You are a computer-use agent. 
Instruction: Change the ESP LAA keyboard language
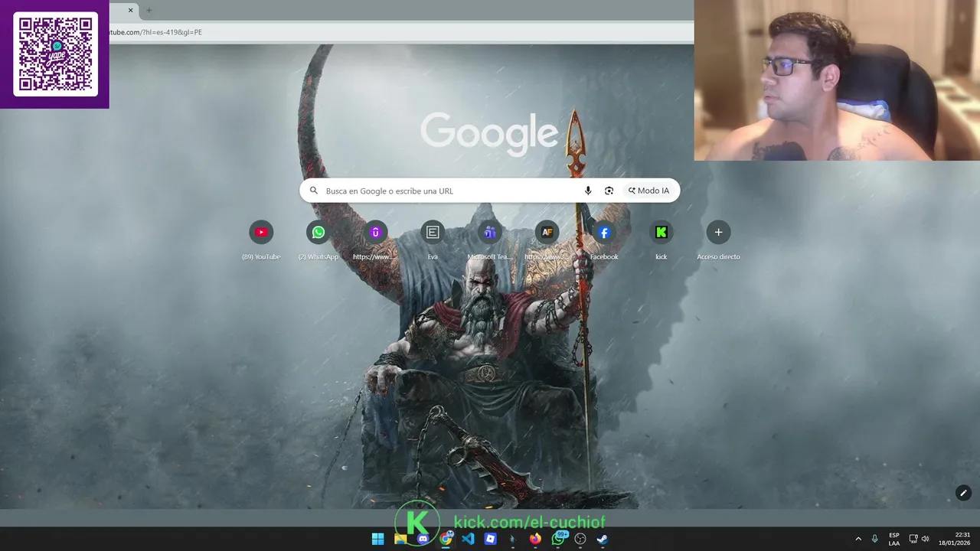tap(894, 539)
